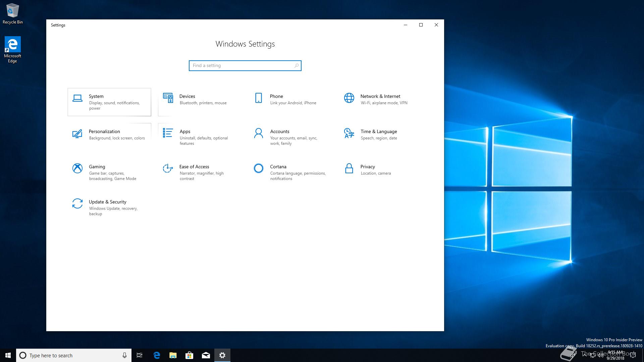644x362 pixels.
Task: Click the 'Background, lock screen, colors' description
Action: click(x=117, y=138)
